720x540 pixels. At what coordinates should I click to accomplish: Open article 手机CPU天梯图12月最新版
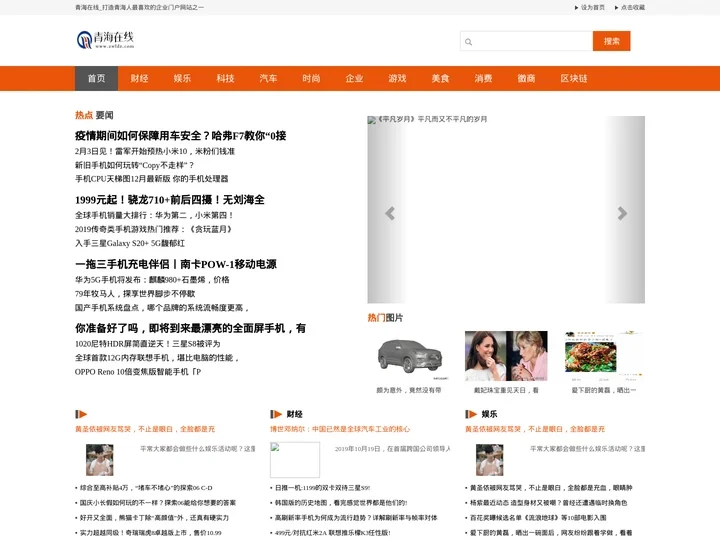click(x=152, y=179)
